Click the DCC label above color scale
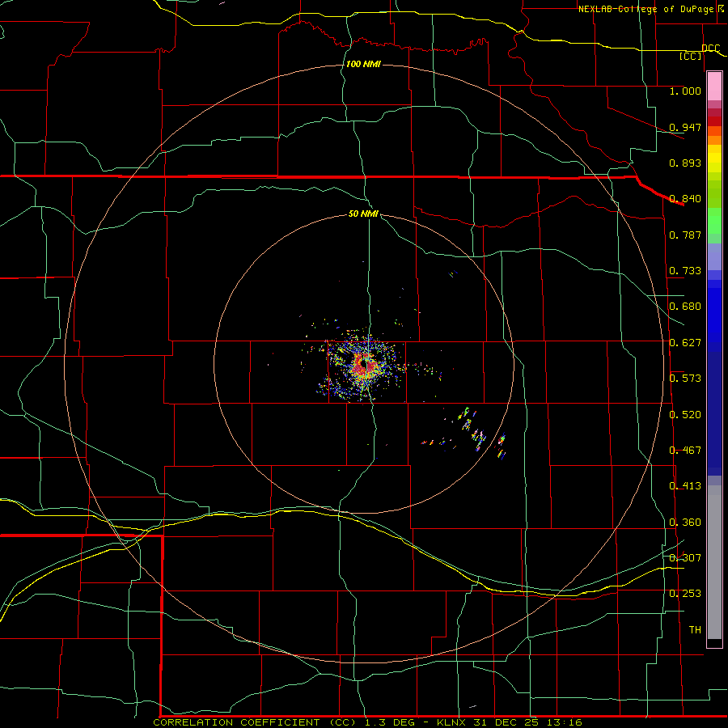Image resolution: width=728 pixels, height=728 pixels. pos(710,49)
